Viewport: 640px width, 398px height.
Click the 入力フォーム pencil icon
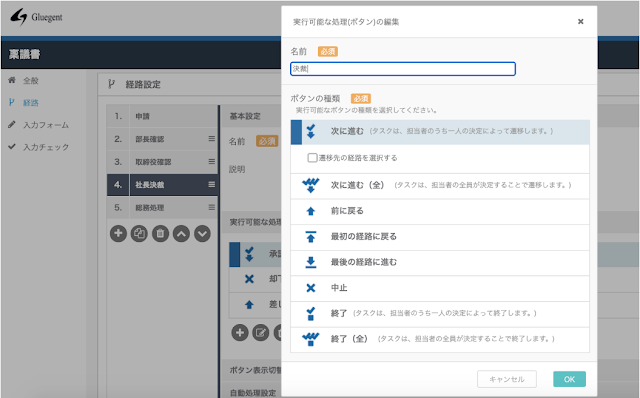[x=12, y=125]
